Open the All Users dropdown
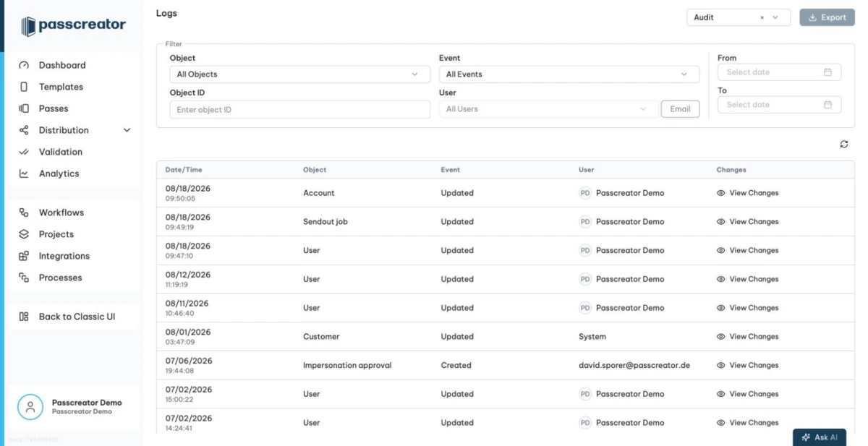The height and width of the screenshot is (446, 868). [x=548, y=109]
